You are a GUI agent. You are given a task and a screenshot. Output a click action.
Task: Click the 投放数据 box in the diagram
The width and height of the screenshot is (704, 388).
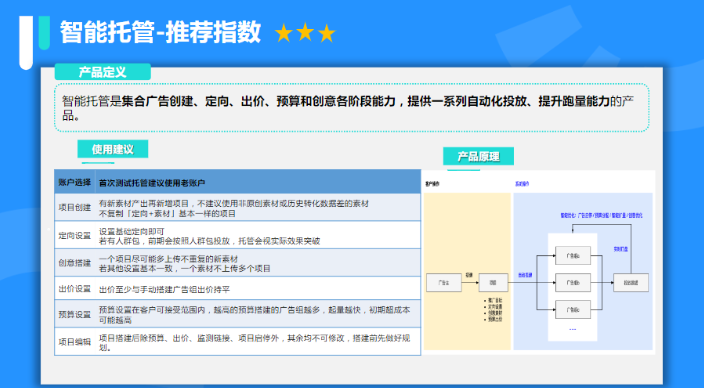(x=631, y=282)
